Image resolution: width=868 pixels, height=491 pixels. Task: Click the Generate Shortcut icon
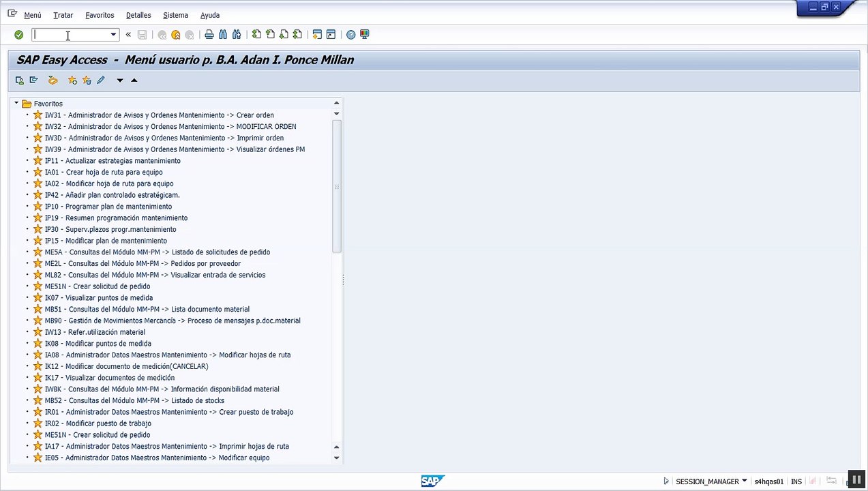click(x=331, y=35)
